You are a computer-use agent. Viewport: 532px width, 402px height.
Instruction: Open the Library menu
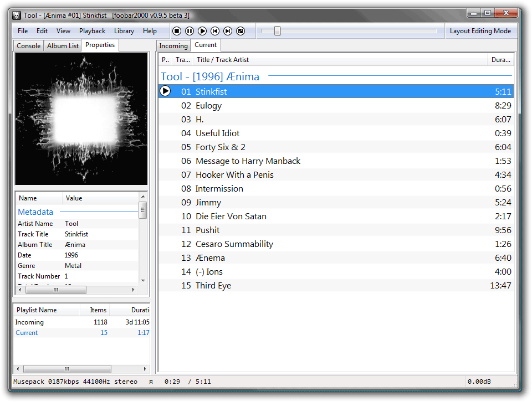point(124,31)
